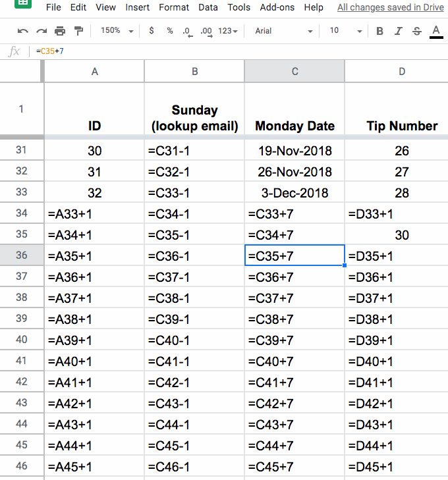Click the cell showing 19-Nov-2018

click(294, 150)
